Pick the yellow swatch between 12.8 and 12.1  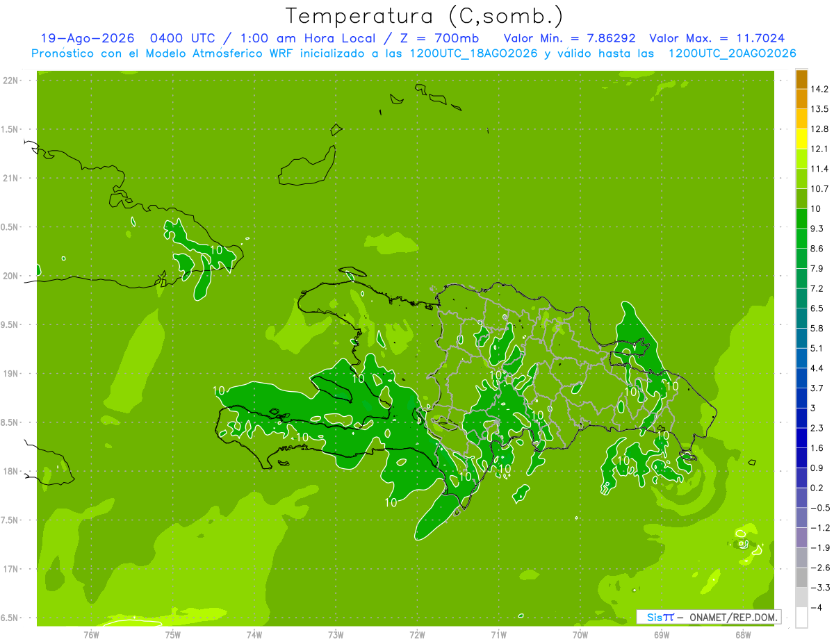(x=801, y=139)
